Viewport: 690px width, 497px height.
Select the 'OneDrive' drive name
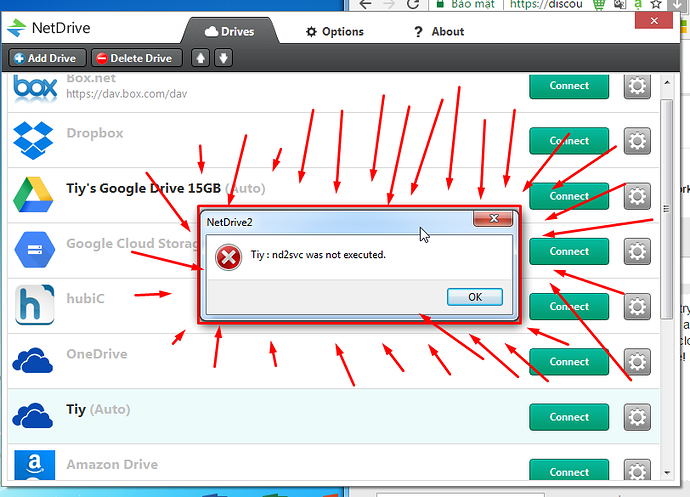click(x=97, y=354)
